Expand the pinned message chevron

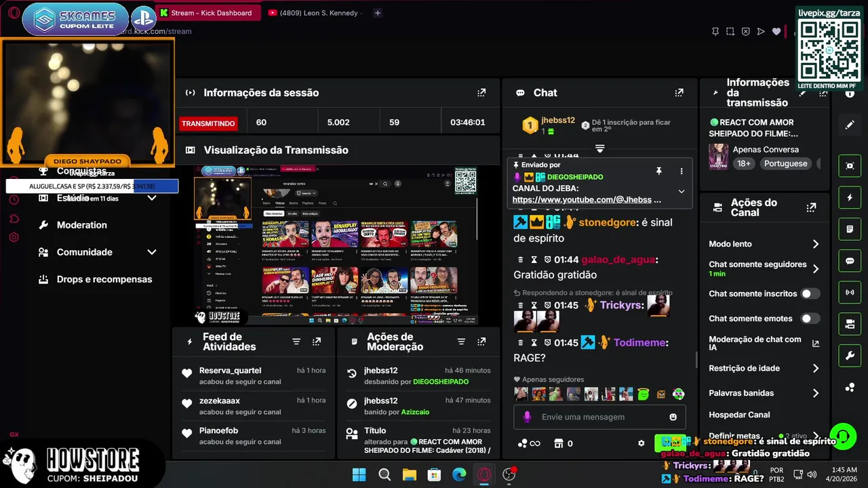682,192
